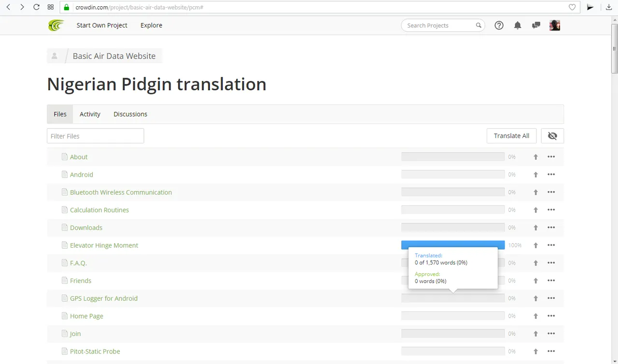618x364 pixels.
Task: Click upload arrow for Pitot-Static Probe
Action: (535, 351)
